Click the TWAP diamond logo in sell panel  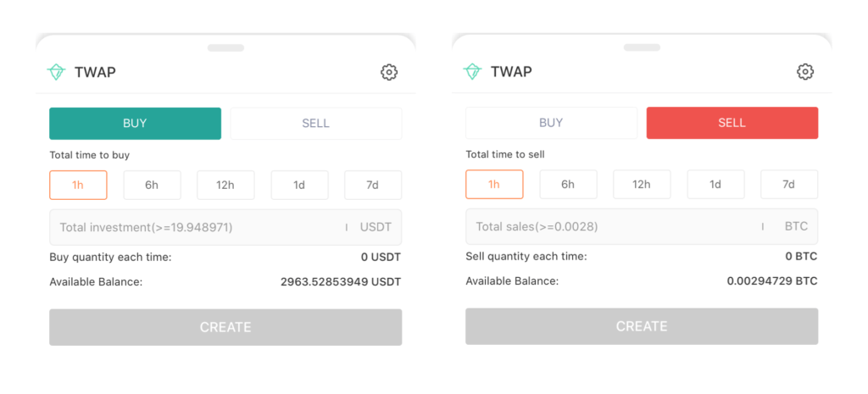point(472,71)
